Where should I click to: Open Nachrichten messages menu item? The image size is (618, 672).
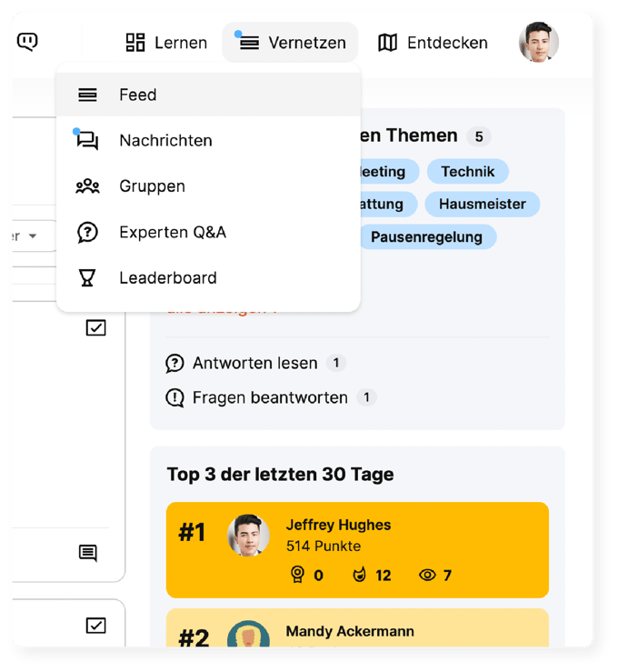tap(165, 141)
